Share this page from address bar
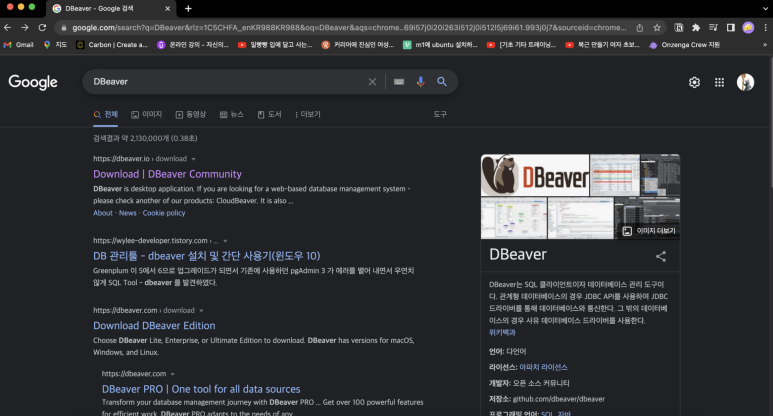 point(639,28)
